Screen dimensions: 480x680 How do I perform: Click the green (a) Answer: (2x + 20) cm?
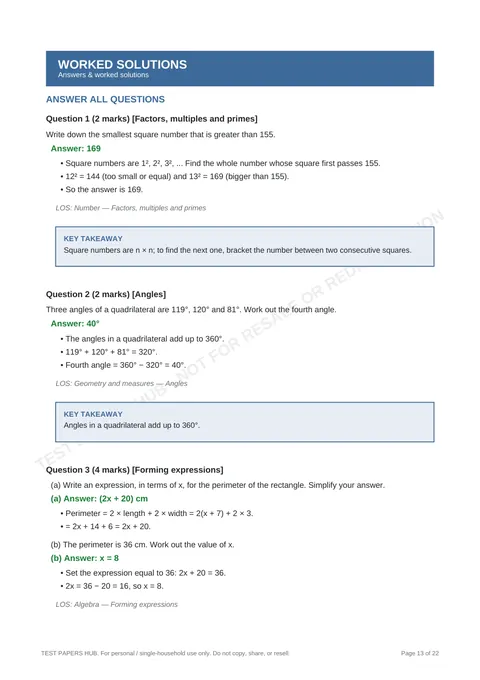[99, 499]
